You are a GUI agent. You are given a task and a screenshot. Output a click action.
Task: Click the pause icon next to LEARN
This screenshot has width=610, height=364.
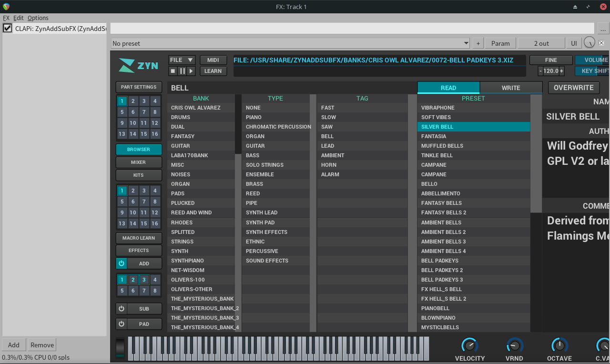(182, 71)
